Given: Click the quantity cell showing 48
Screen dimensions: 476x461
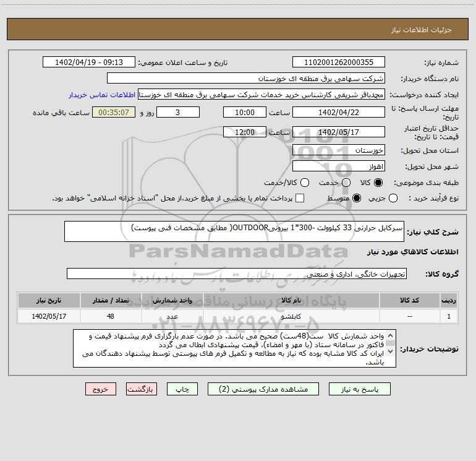Looking at the screenshot, I should 111,316.
